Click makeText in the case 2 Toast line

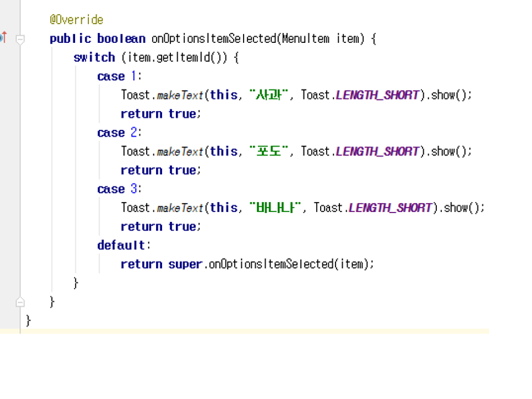pyautogui.click(x=180, y=151)
